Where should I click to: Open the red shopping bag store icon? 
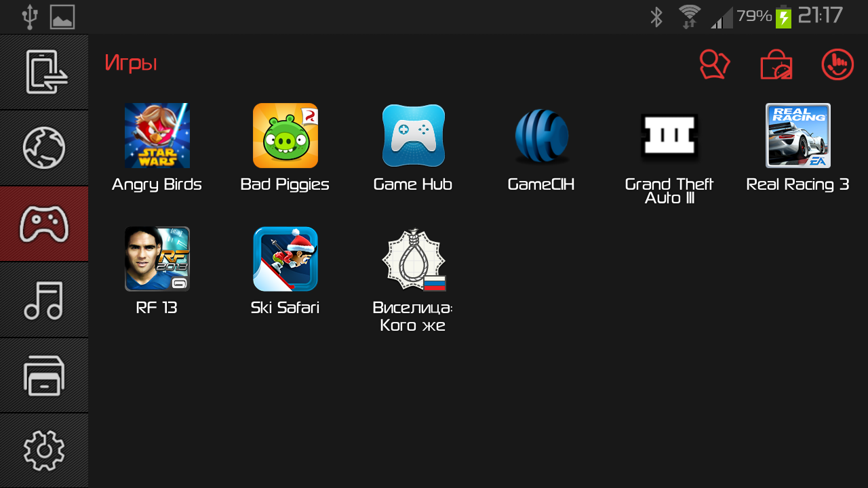click(776, 65)
